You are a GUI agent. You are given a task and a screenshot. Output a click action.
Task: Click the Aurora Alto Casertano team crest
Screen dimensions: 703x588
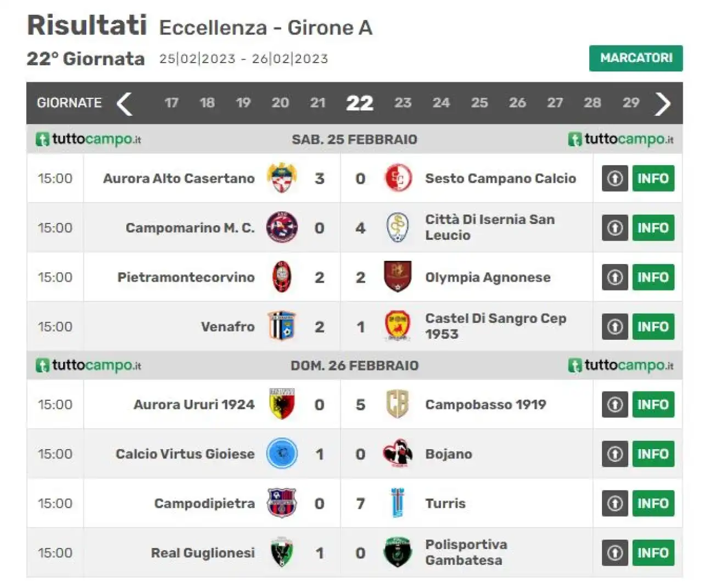[x=282, y=178]
